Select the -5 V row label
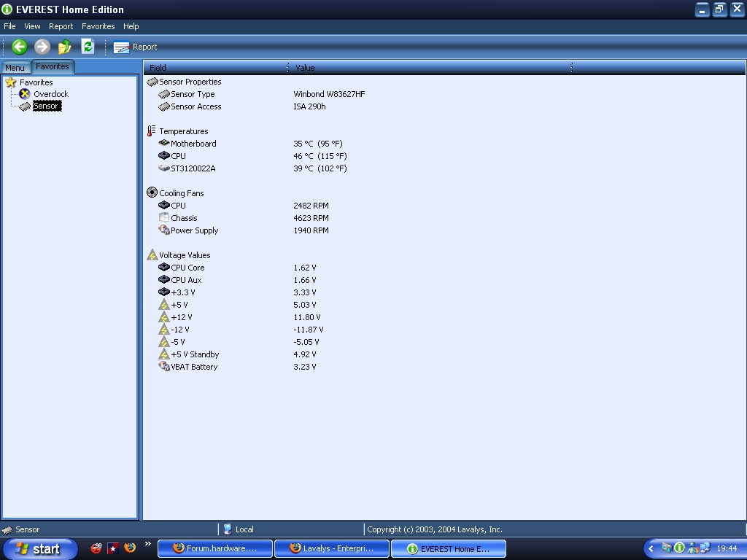Viewport: 747px width, 560px height. [x=178, y=342]
